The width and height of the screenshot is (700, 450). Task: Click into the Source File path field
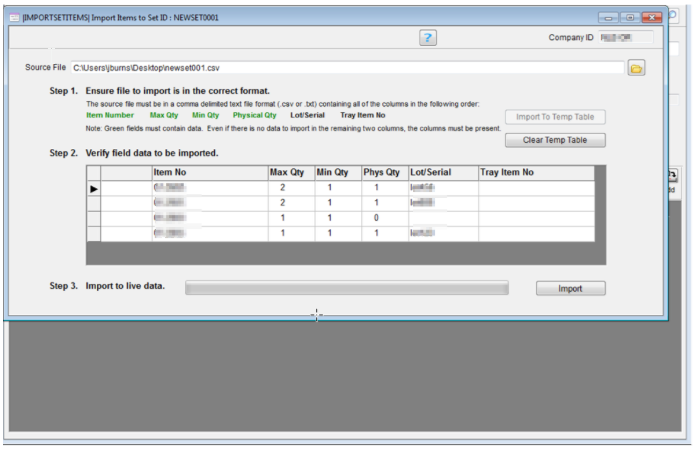[x=345, y=68]
